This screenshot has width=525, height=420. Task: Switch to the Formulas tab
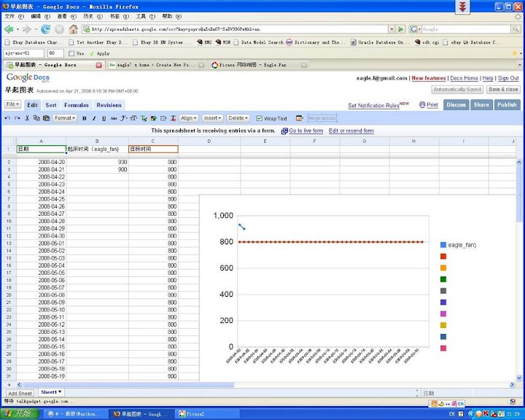point(77,105)
